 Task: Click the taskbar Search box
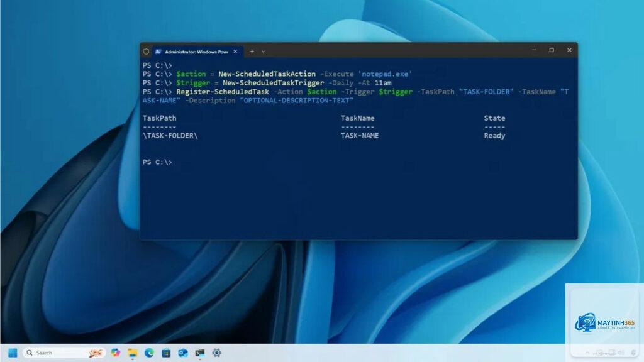tap(64, 353)
